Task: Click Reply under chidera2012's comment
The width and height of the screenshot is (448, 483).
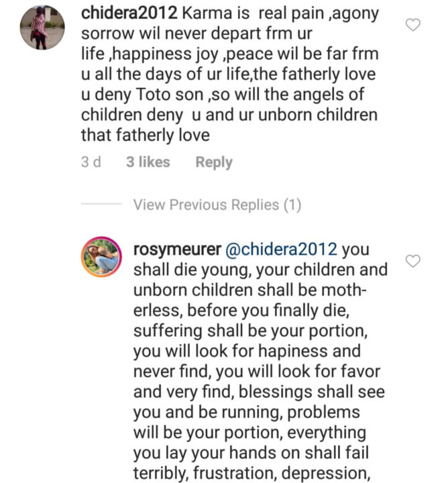Action: (x=214, y=162)
